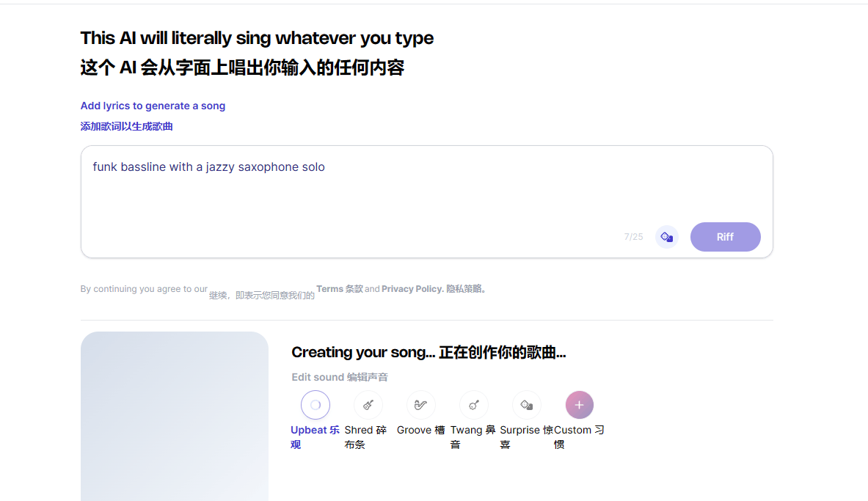Click the 'Twang' text label
Viewport: 868px width, 501px height.
(x=467, y=430)
